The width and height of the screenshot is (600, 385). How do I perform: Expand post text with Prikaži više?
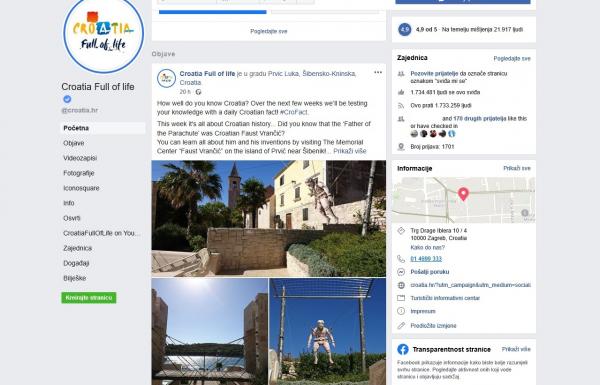coord(350,151)
